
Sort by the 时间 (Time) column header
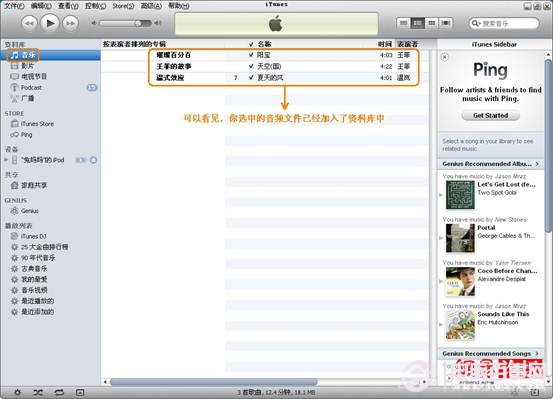[x=385, y=44]
